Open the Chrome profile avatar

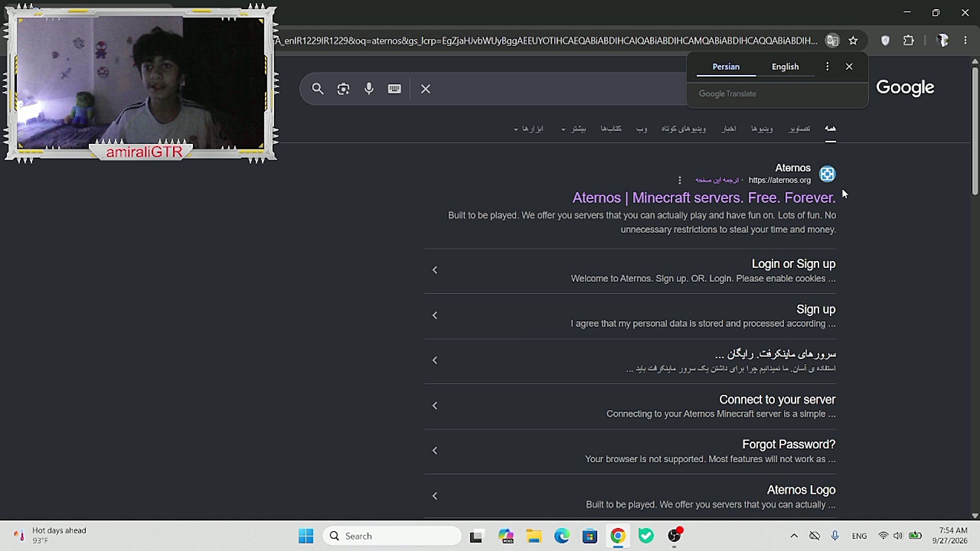point(942,40)
